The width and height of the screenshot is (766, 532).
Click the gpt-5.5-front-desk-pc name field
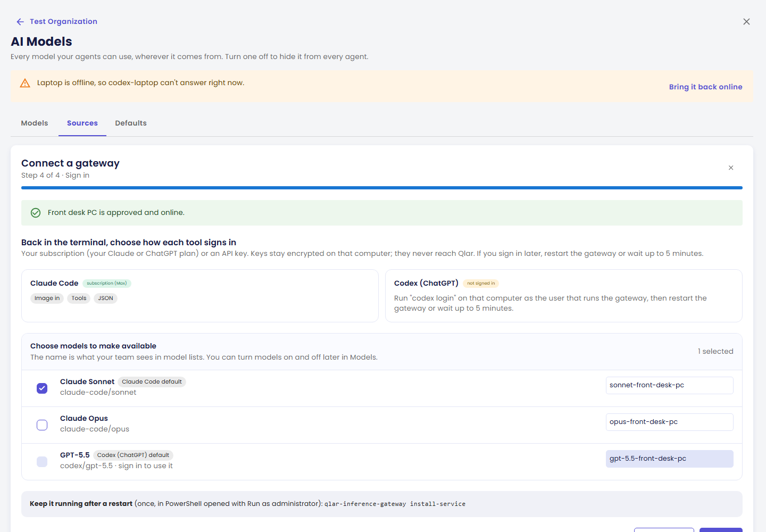(x=669, y=459)
